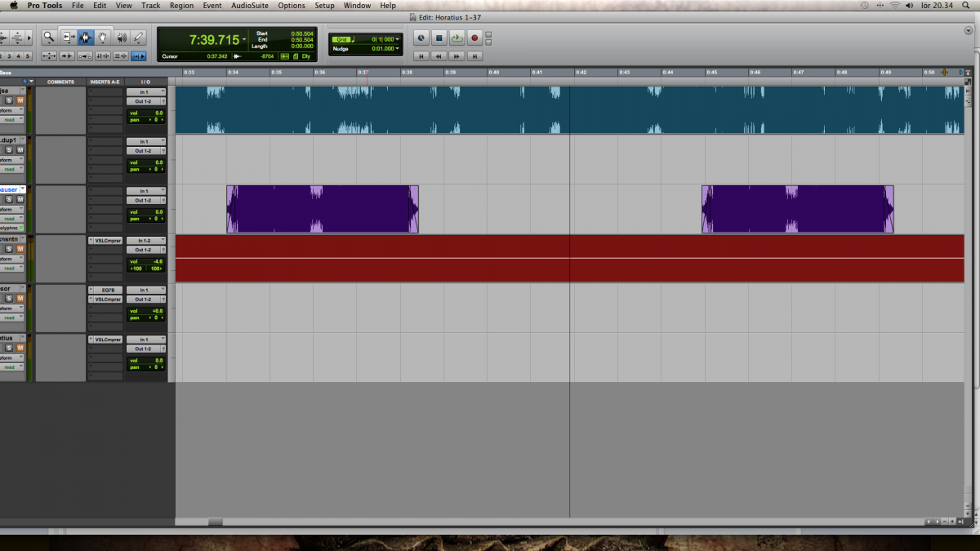Select the Scrubber speaker tool
980x551 pixels.
tap(122, 37)
